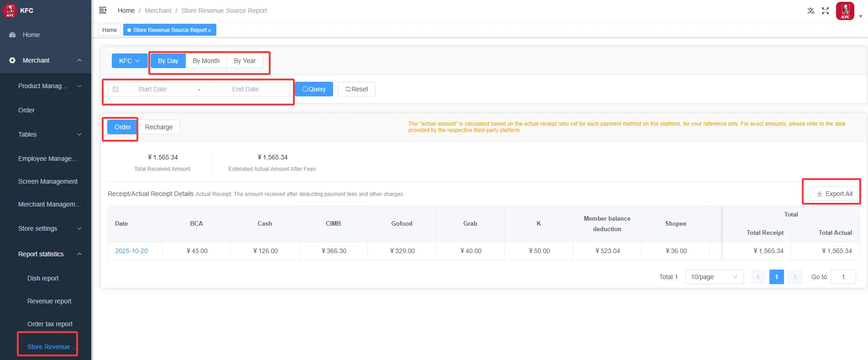Click the CIMB amount ¥366.30
The height and width of the screenshot is (360, 868).
pos(334,251)
